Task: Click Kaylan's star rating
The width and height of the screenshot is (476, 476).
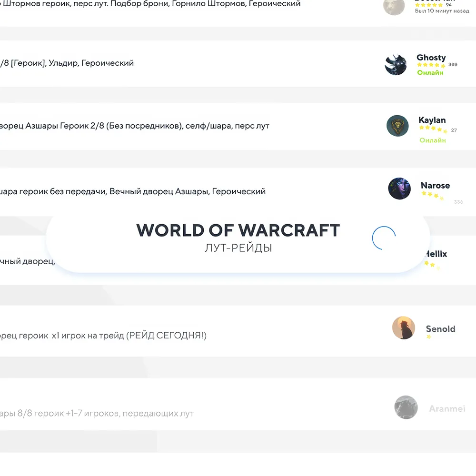Action: [433, 129]
